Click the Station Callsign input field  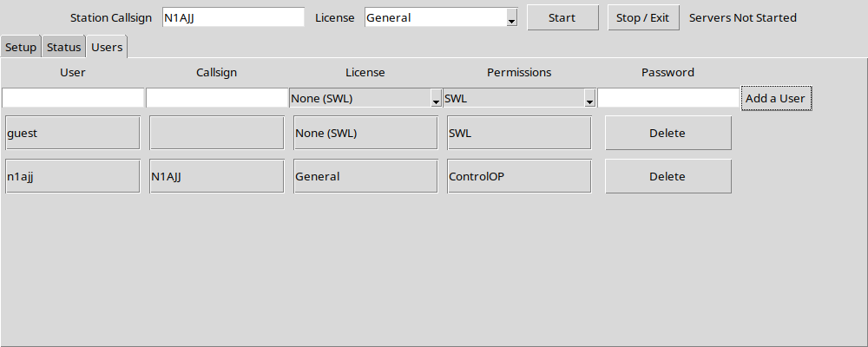pyautogui.click(x=233, y=17)
